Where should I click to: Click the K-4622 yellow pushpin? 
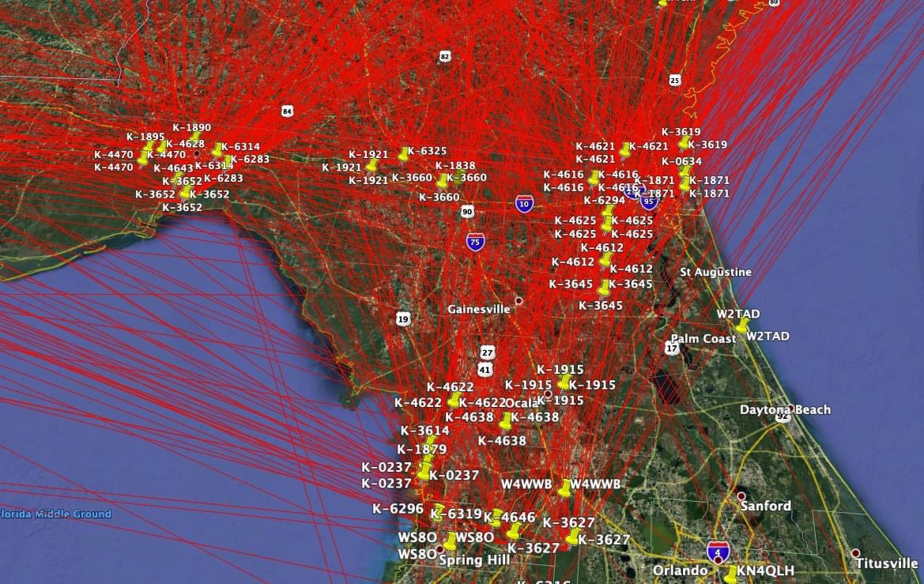[453, 401]
